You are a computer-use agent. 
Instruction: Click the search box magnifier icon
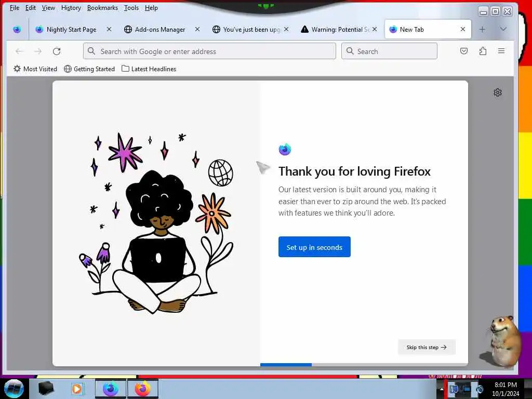tap(350, 51)
